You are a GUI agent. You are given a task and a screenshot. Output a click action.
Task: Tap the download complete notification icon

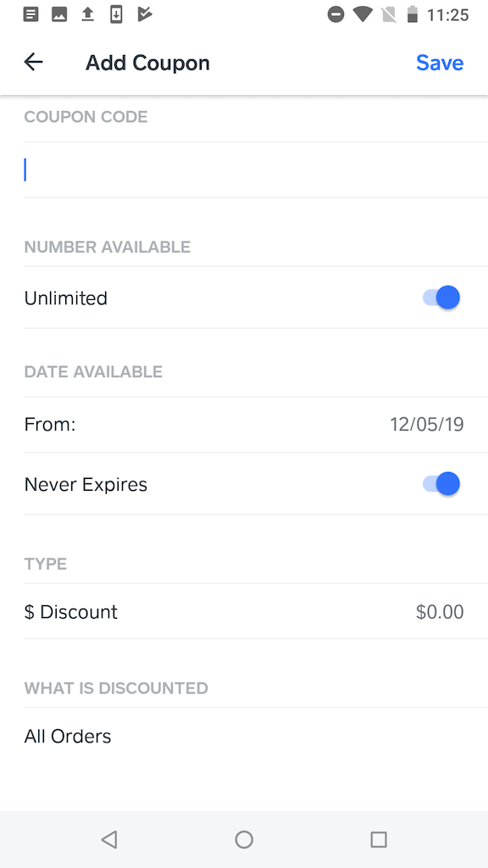coord(116,14)
